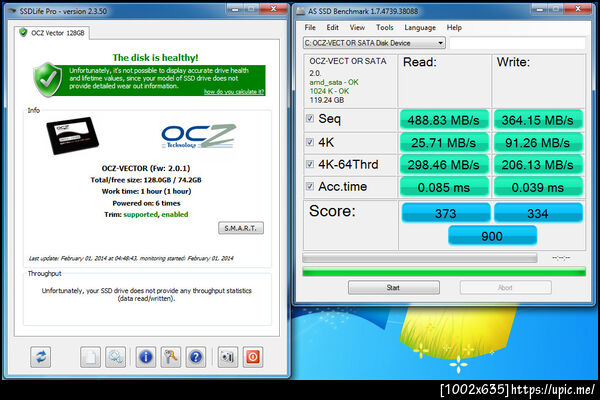Open the Language menu in AS SSD
This screenshot has width=600, height=400.
pos(420,28)
